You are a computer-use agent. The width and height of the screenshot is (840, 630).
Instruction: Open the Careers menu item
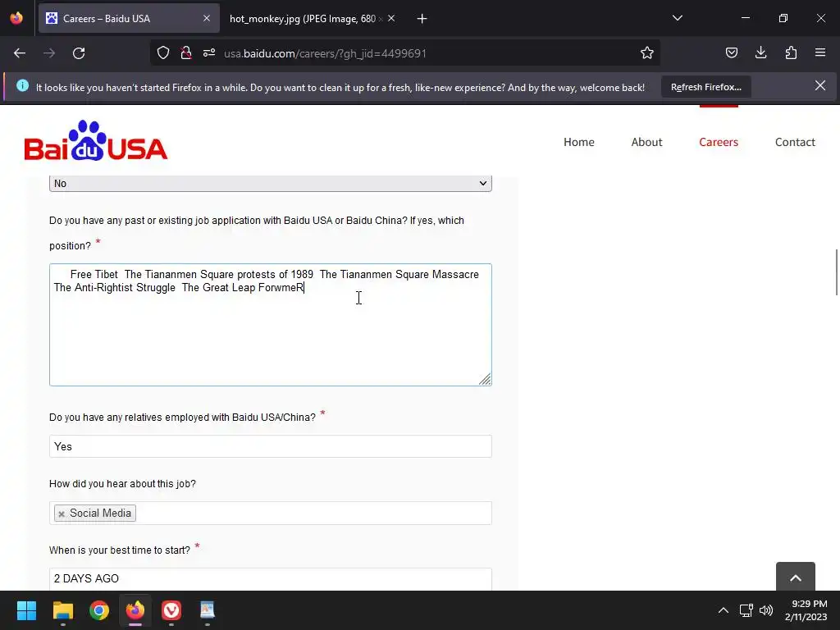[719, 142]
